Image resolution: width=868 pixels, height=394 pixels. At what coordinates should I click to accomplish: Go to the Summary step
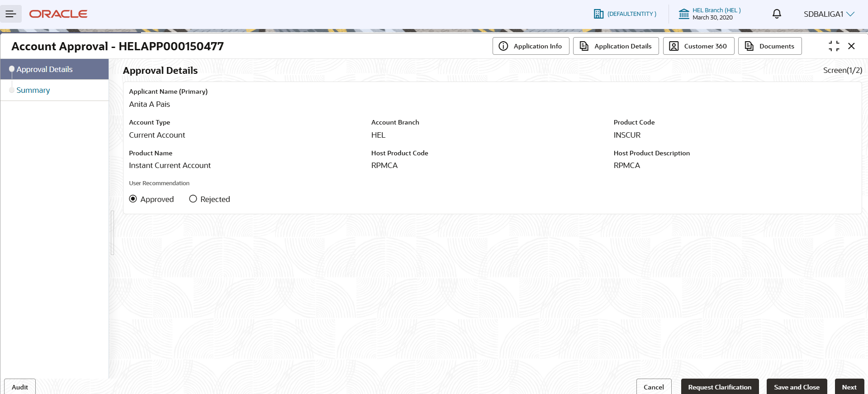click(x=33, y=90)
